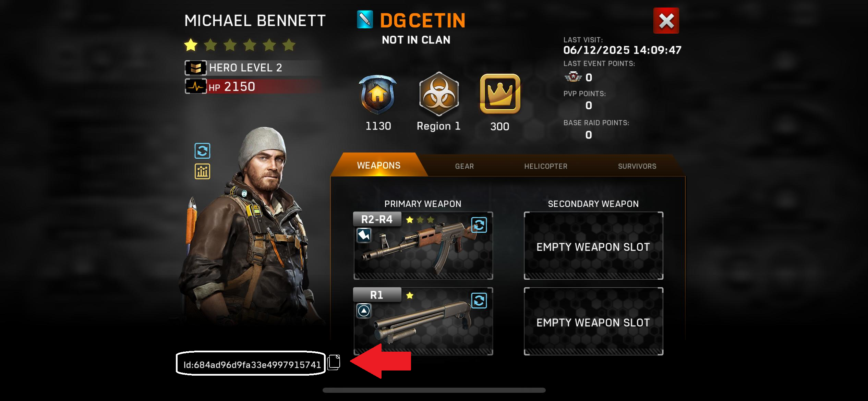This screenshot has height=401, width=868.
Task: Tap the R1 weapon upgrade arrow icon
Action: point(364,311)
